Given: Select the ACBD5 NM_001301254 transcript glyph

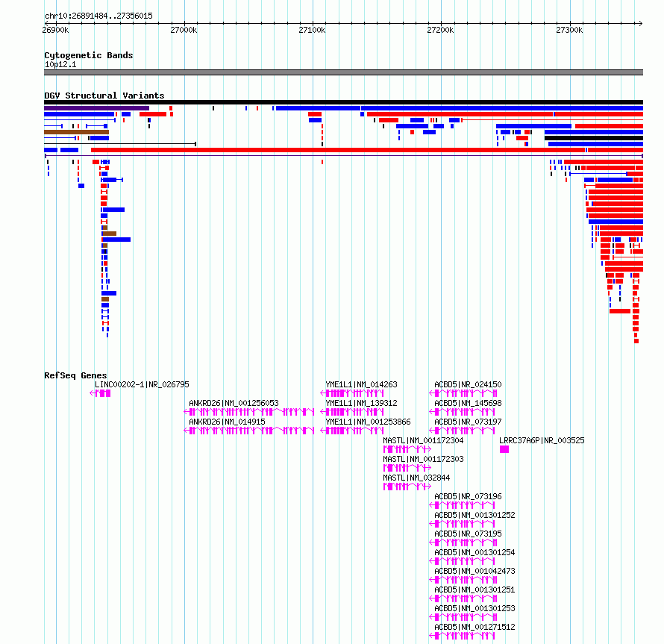Looking at the screenshot, I should coord(462,561).
